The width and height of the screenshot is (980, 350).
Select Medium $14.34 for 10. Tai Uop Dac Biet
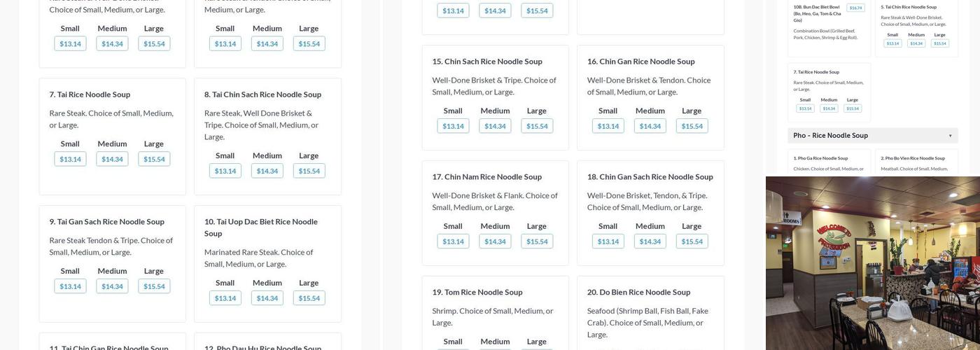coord(267,298)
